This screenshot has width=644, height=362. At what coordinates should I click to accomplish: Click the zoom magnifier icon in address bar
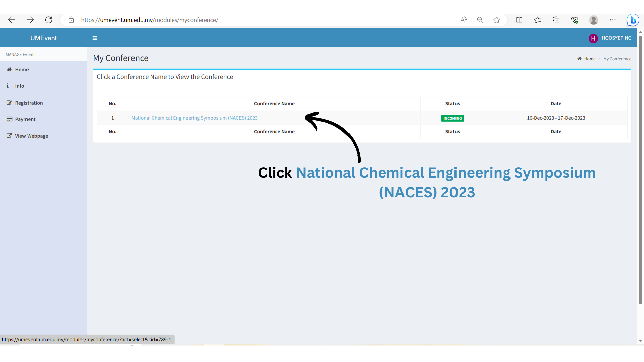[480, 20]
